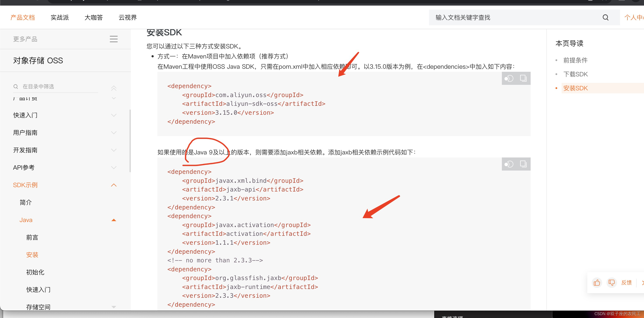Click the magnifier icon in 在目录中筛选 box
The width and height of the screenshot is (644, 318).
[x=15, y=86]
